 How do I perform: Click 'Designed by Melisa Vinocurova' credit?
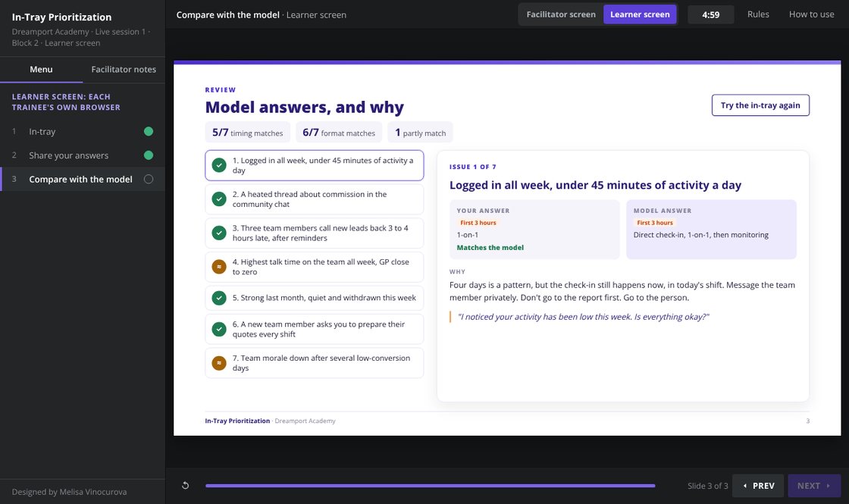(x=69, y=492)
